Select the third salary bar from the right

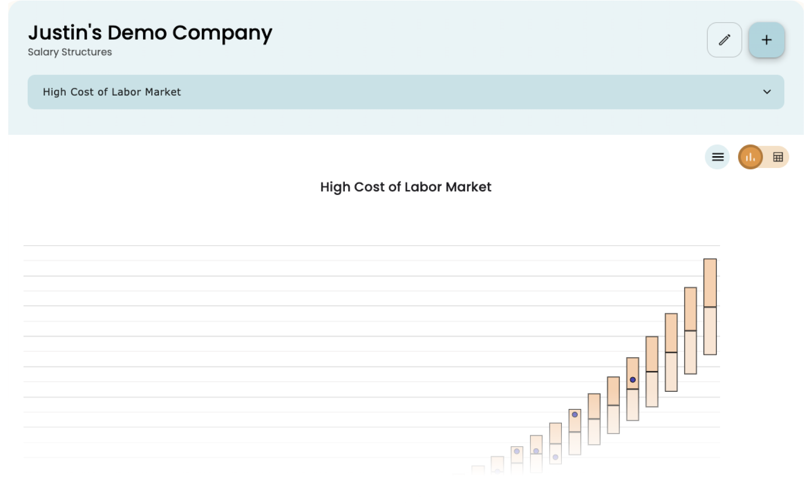[x=671, y=352]
